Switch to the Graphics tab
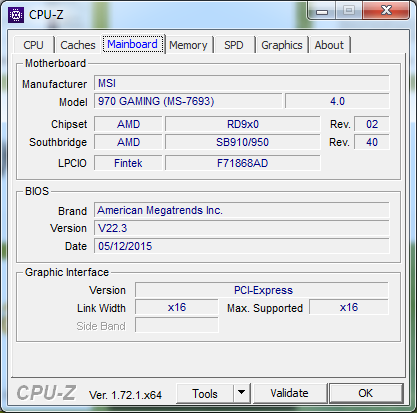The width and height of the screenshot is (417, 413). (x=282, y=45)
